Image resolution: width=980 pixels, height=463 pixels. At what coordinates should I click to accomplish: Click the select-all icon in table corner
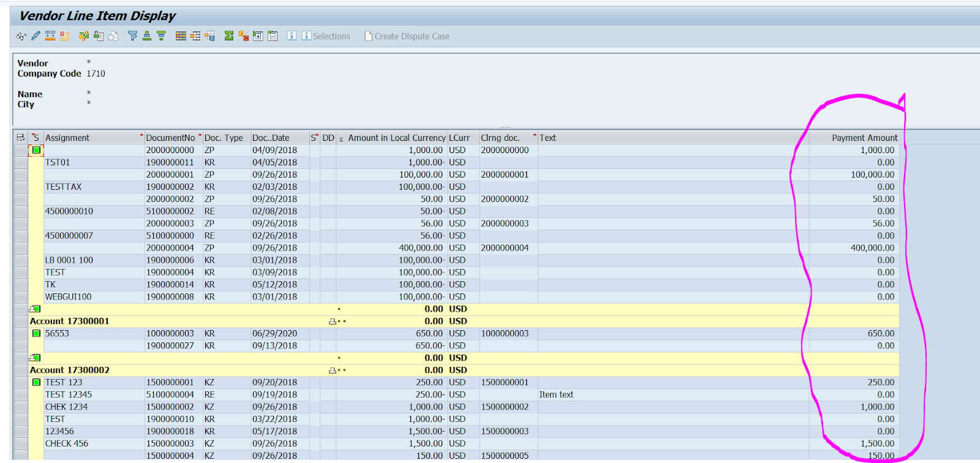20,138
